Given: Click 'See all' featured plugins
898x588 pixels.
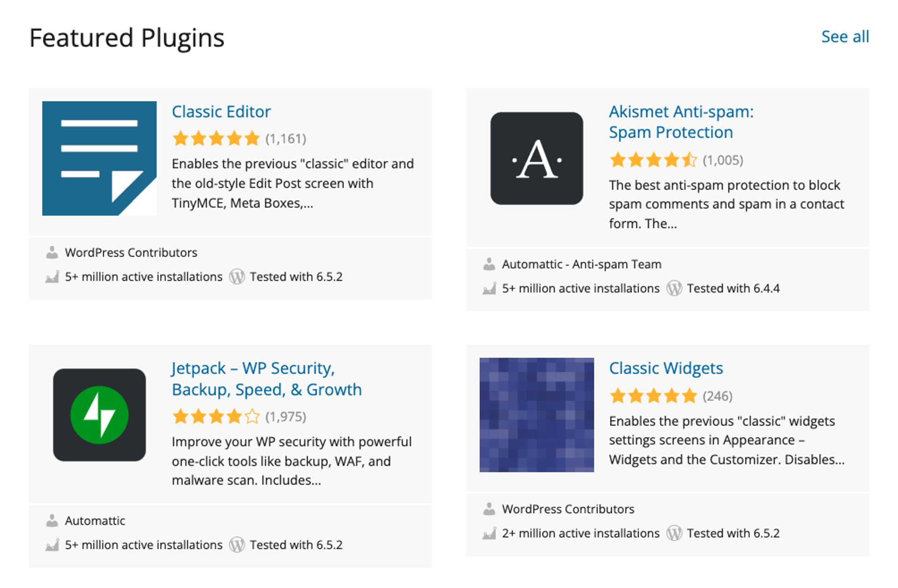Looking at the screenshot, I should pyautogui.click(x=845, y=36).
